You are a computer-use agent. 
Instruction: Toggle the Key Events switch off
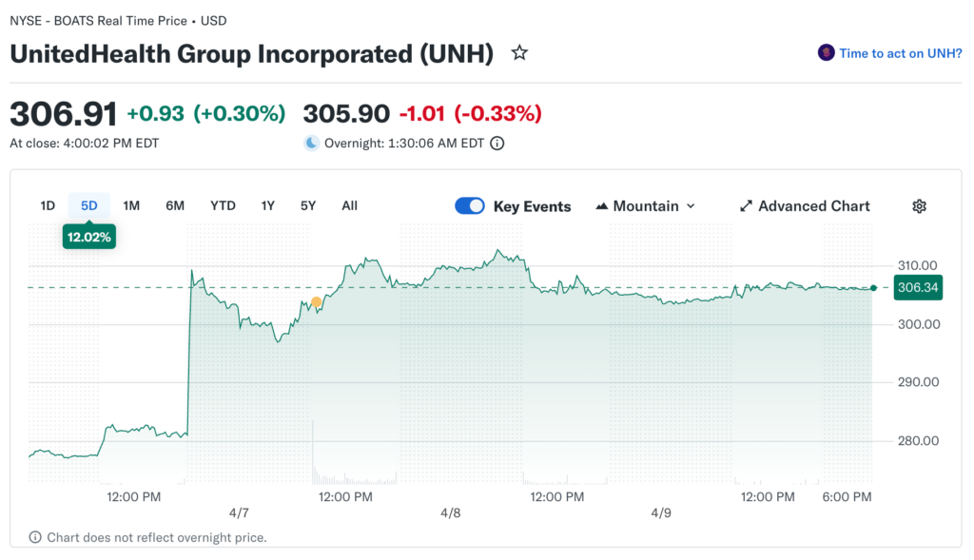470,206
